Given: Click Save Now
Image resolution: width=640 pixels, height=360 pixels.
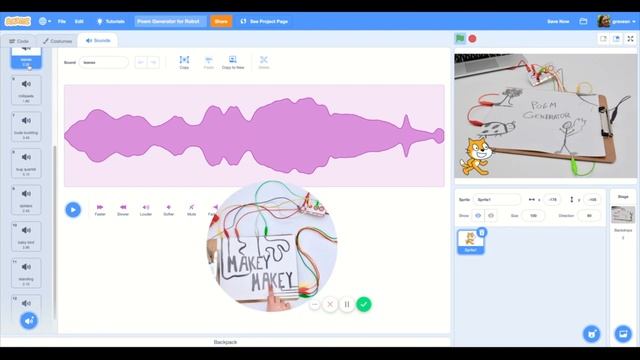Looking at the screenshot, I should coord(558,21).
